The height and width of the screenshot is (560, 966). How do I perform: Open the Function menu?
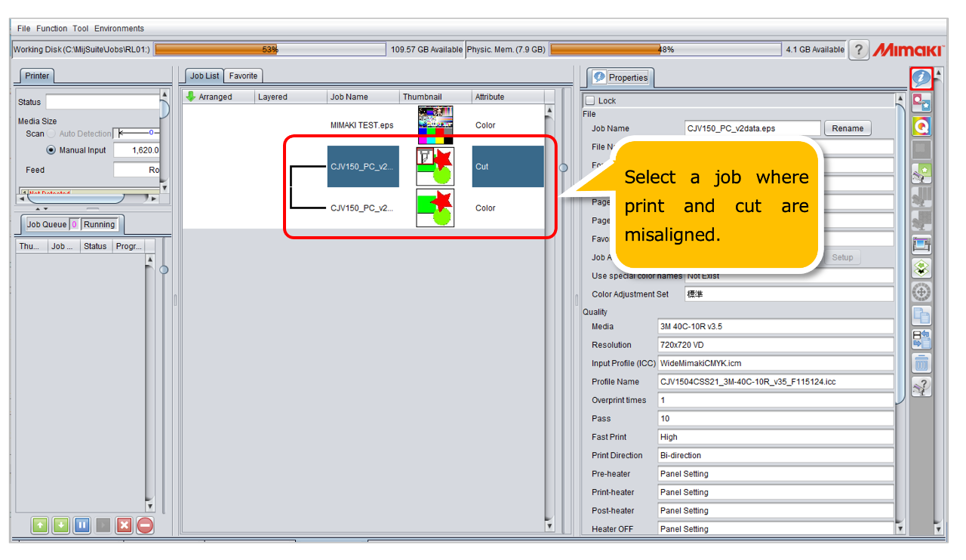point(52,29)
